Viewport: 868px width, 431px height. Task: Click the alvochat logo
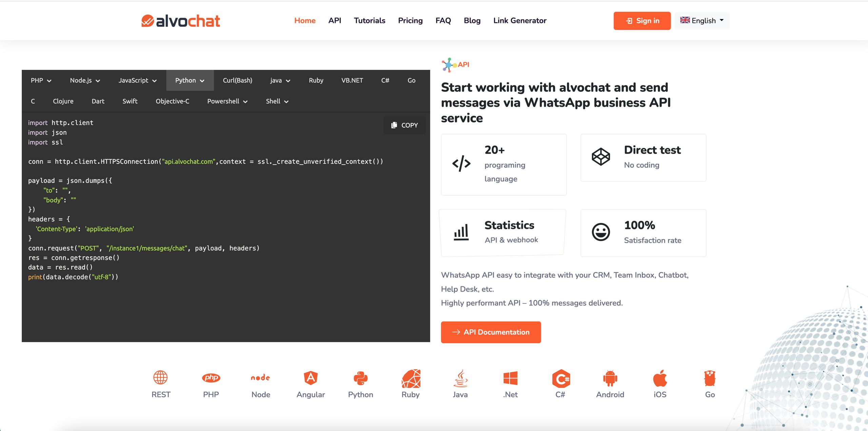click(180, 21)
